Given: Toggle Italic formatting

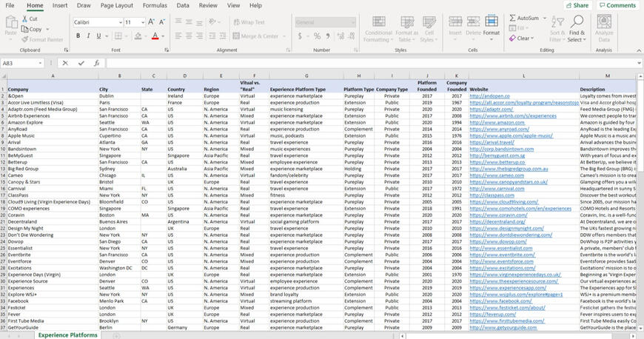Looking at the screenshot, I should point(88,36).
